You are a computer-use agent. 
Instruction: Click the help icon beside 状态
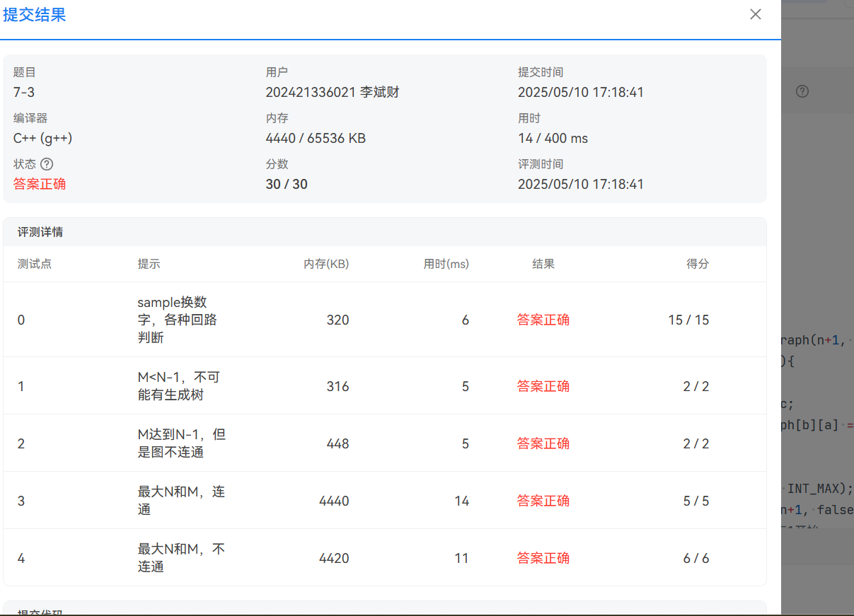(x=47, y=164)
